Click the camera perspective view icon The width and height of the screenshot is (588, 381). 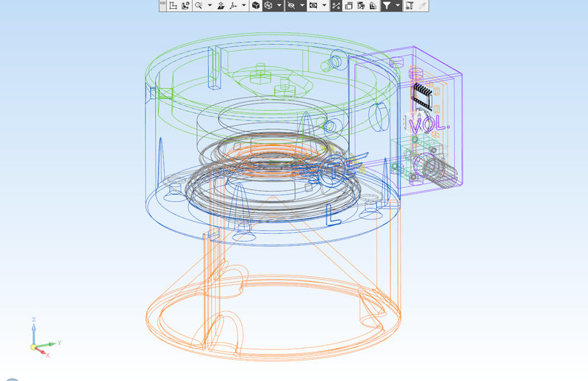click(x=313, y=6)
